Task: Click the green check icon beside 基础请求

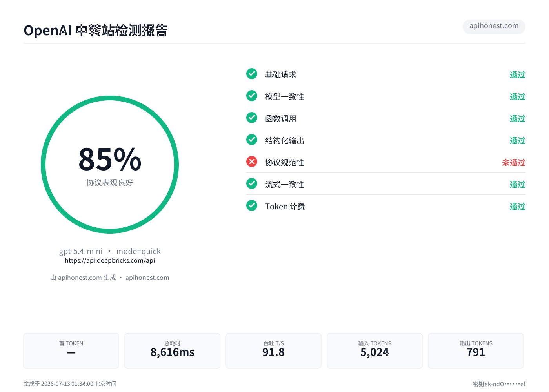Action: (x=252, y=74)
